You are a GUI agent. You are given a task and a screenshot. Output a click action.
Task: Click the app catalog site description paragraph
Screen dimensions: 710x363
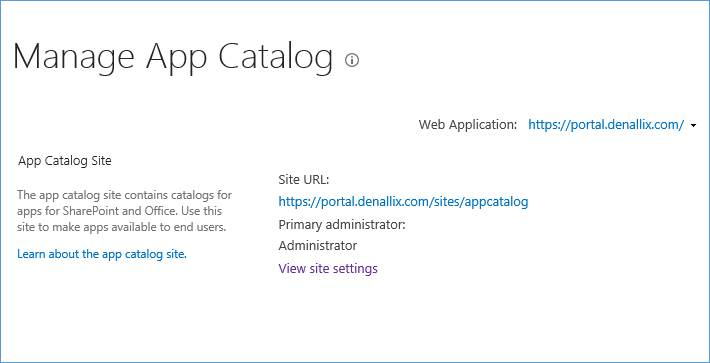click(x=125, y=211)
